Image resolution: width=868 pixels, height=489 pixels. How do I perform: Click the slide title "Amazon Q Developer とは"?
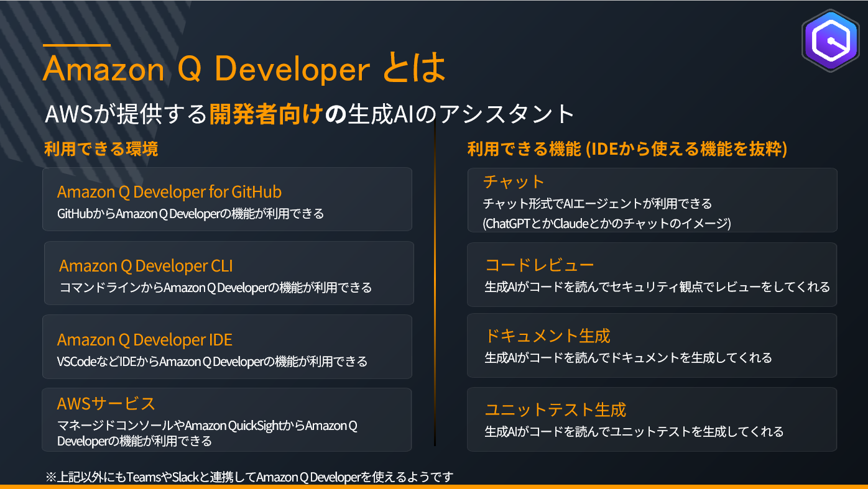pos(244,68)
